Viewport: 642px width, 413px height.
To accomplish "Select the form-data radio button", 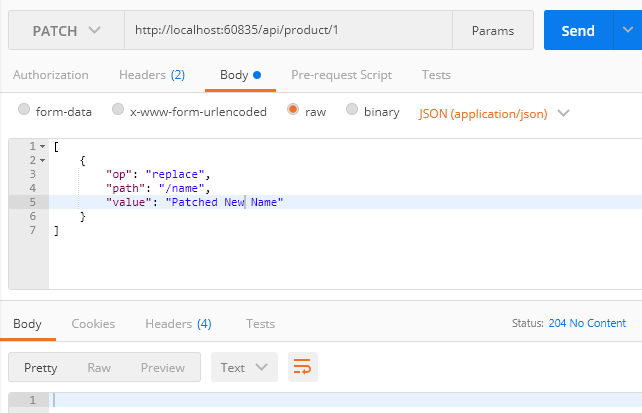I will tap(25, 111).
